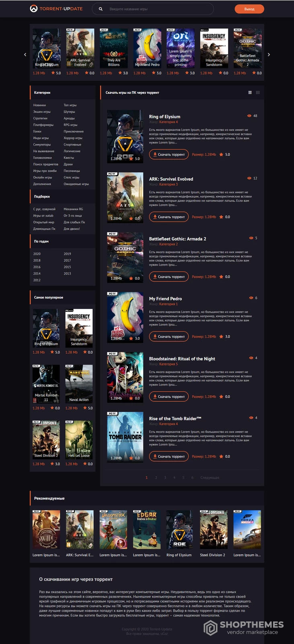Open Mortal Kombat 11 popular thumbnail
Image resolution: width=294 pixels, height=644 pixels.
[x=46, y=384]
